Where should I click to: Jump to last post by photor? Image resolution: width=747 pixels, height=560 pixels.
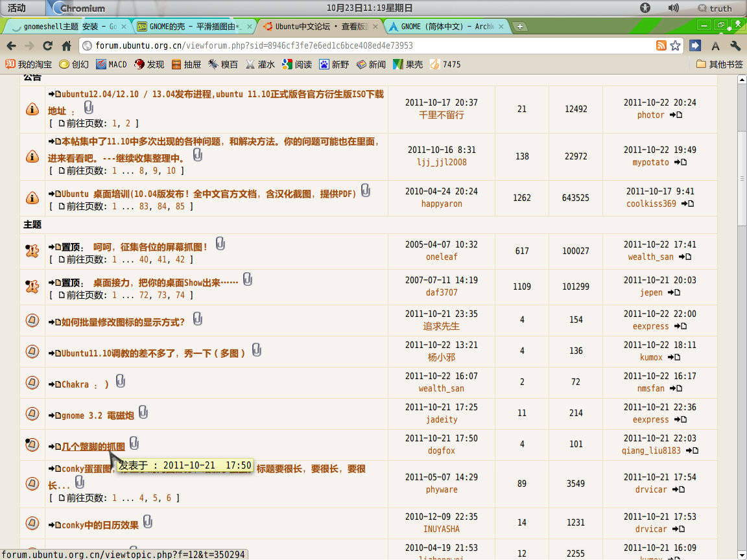pos(676,115)
